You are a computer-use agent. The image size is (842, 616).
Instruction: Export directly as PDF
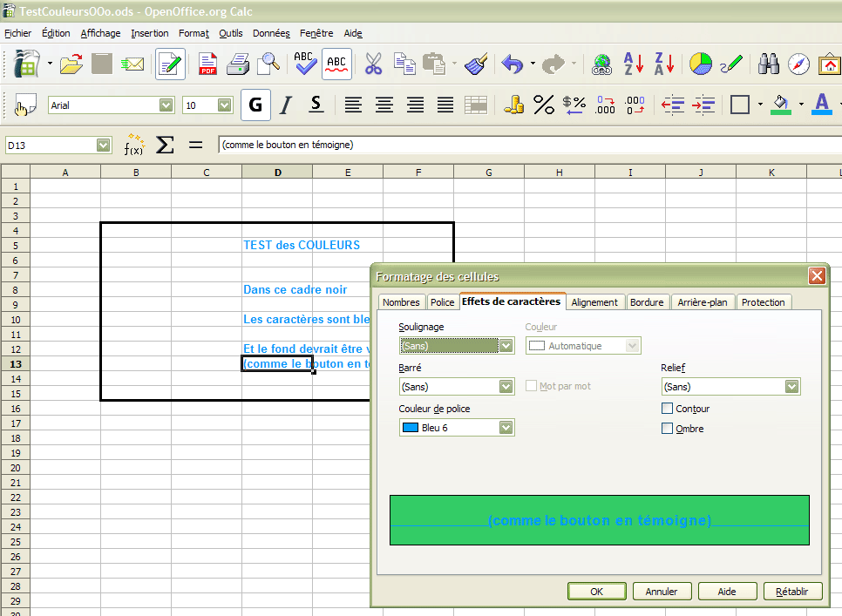point(207,64)
